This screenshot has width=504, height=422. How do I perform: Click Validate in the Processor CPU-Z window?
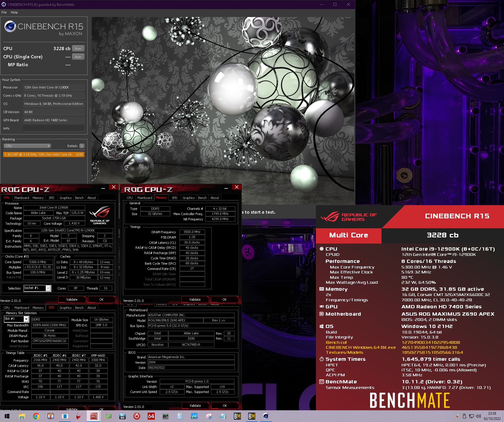tap(72, 300)
